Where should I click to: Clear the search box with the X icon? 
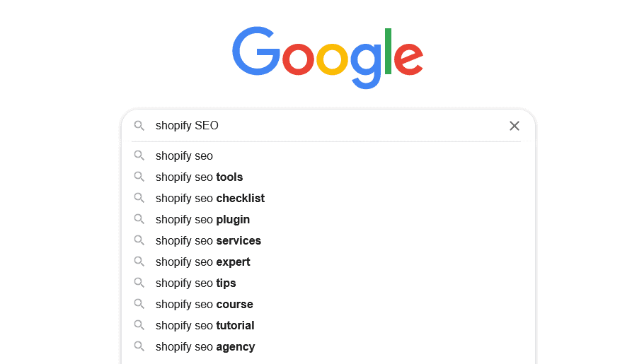pyautogui.click(x=514, y=126)
